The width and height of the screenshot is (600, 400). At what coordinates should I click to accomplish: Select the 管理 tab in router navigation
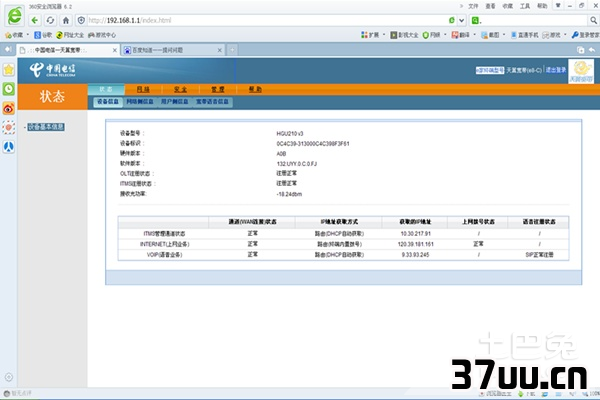coord(218,89)
